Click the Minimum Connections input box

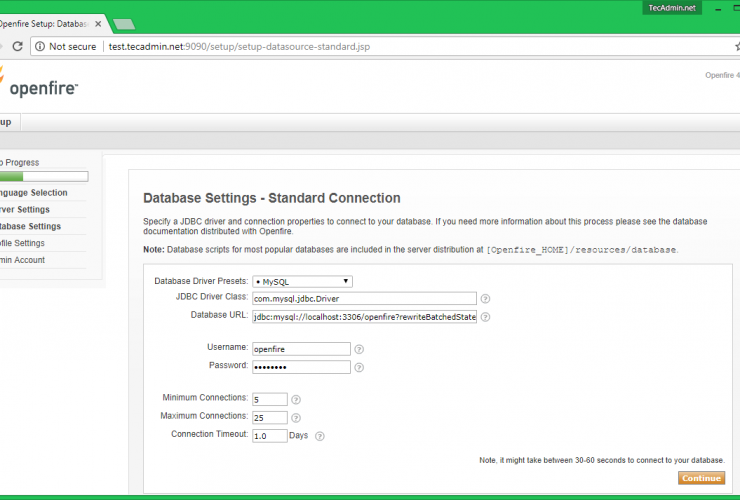(x=269, y=400)
